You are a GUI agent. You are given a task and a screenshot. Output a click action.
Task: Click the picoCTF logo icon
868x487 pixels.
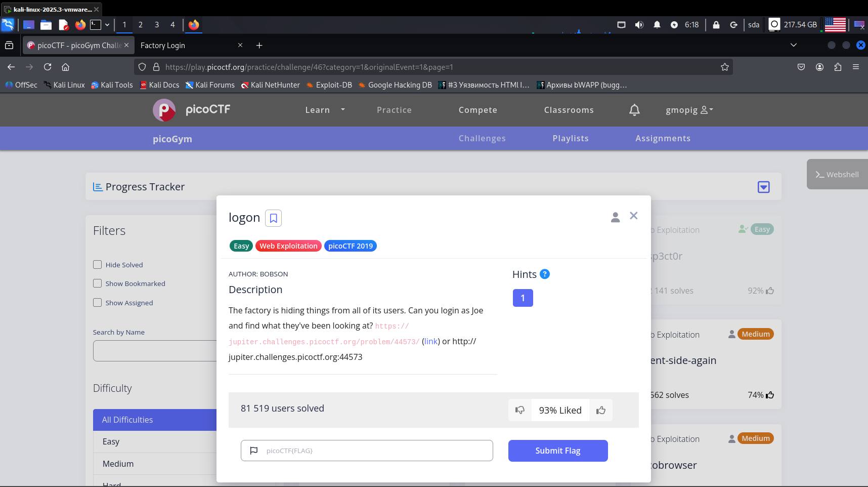pyautogui.click(x=164, y=110)
